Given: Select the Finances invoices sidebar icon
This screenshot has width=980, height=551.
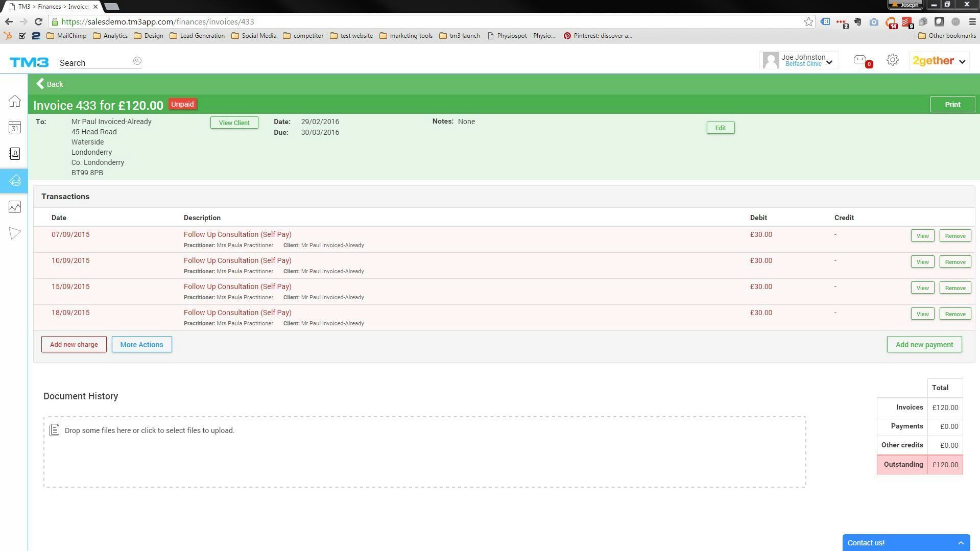Looking at the screenshot, I should (14, 180).
